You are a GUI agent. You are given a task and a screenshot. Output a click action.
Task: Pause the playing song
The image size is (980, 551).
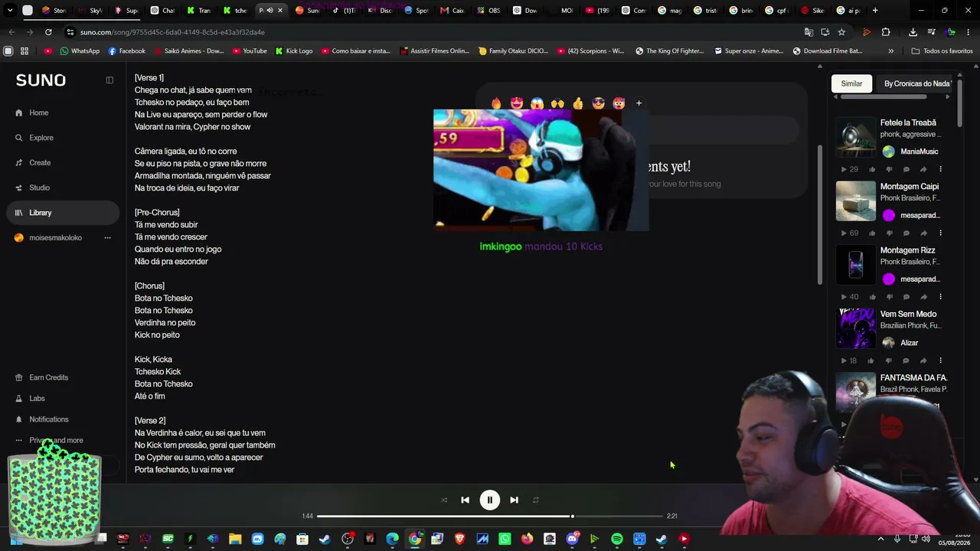[x=490, y=500]
